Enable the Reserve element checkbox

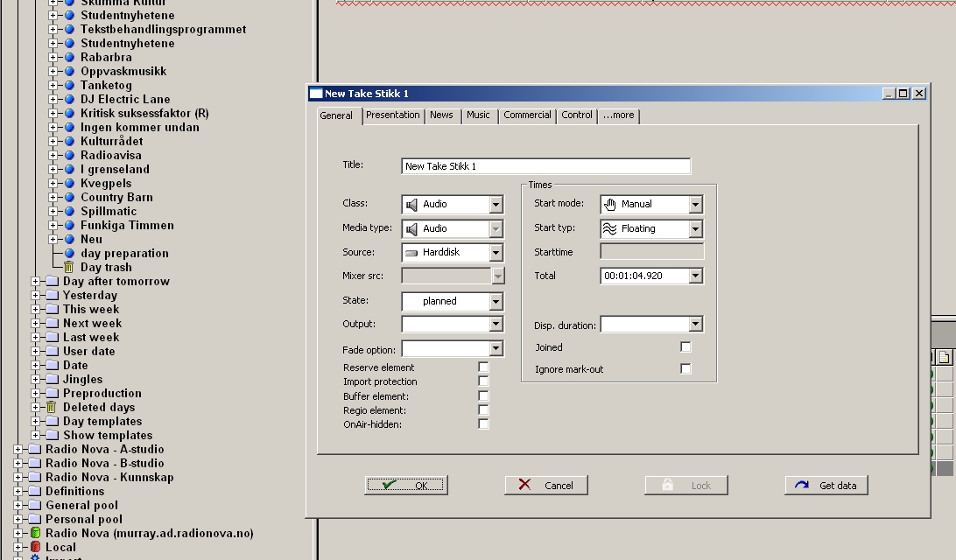pos(483,367)
